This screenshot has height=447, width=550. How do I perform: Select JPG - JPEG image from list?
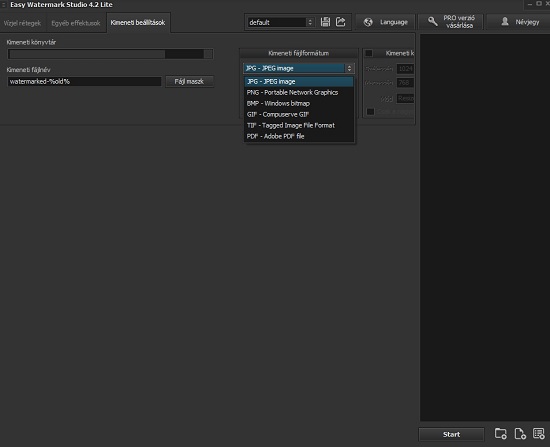[x=299, y=82]
